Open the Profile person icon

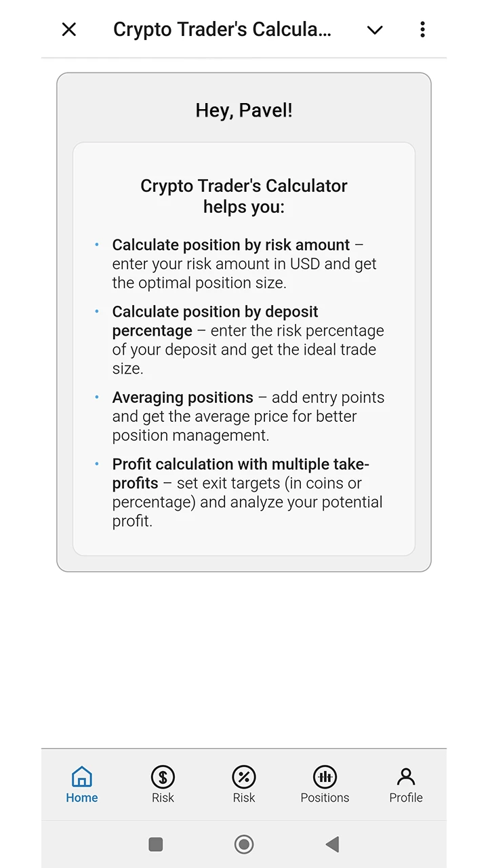click(406, 776)
